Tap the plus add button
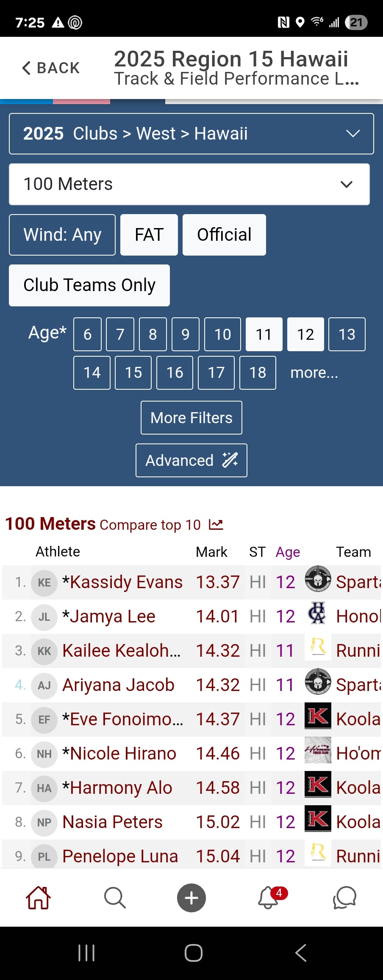 tap(191, 897)
